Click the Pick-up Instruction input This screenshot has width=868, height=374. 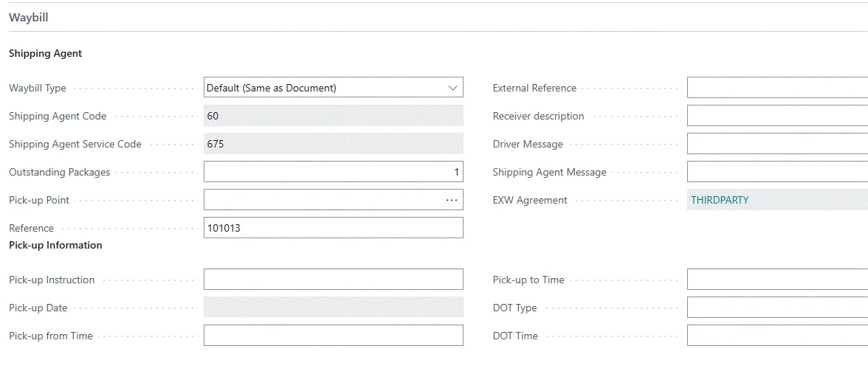click(x=333, y=280)
